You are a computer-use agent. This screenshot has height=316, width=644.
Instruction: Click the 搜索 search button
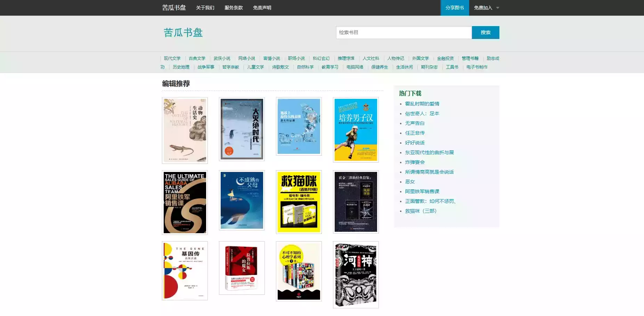485,32
